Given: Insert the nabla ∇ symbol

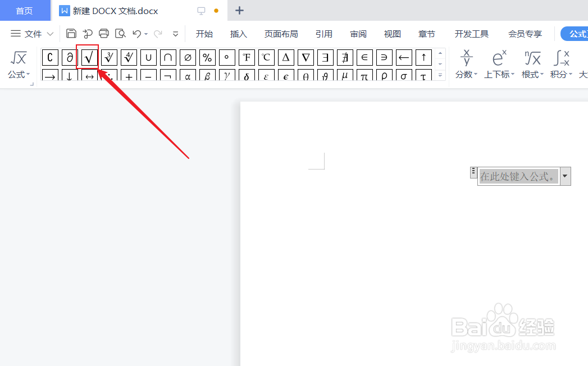Looking at the screenshot, I should click(x=305, y=57).
